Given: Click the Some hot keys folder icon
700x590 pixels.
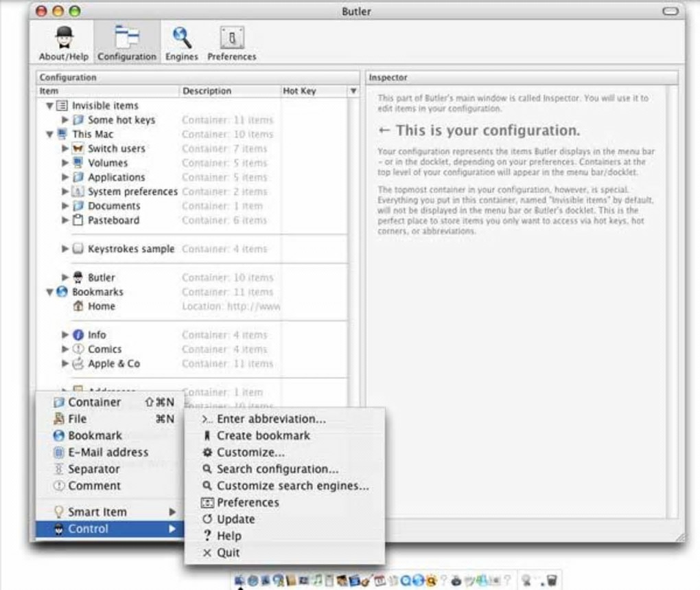Looking at the screenshot, I should tap(78, 120).
